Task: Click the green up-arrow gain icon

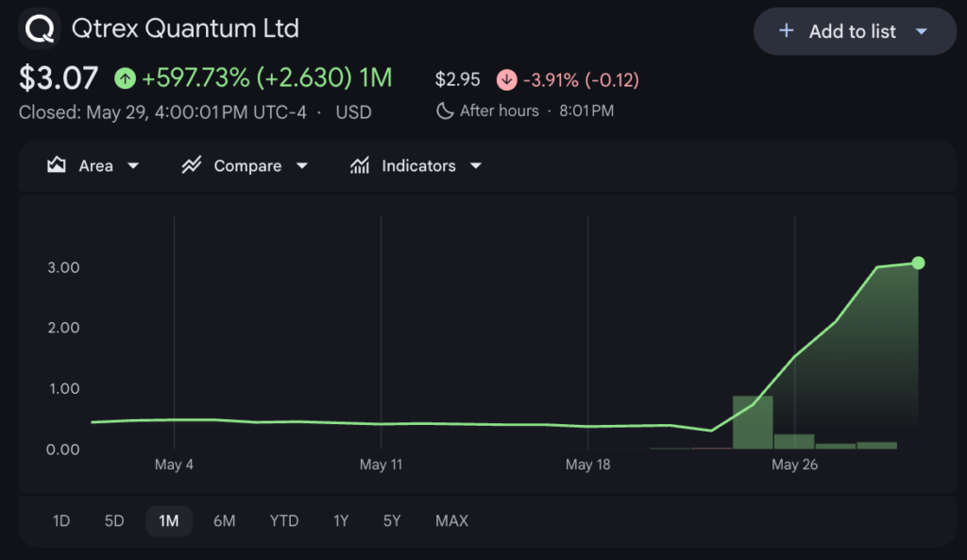Action: point(126,78)
